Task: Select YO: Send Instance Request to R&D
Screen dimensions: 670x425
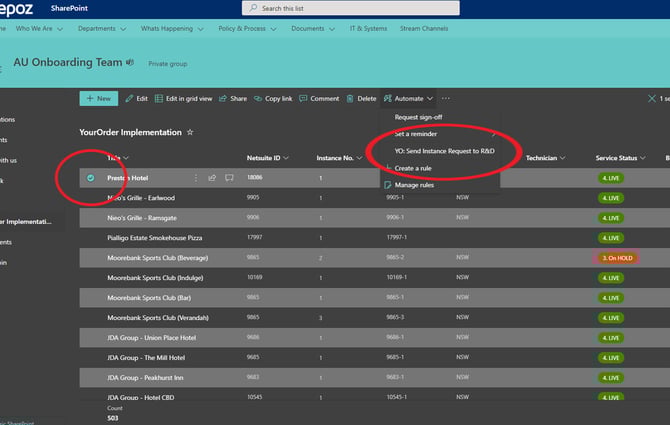Action: 444,150
